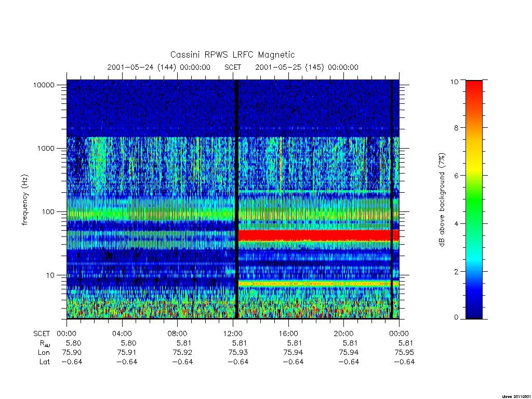Click the 04:00 SCET time label
This screenshot has height=399, width=532.
pyautogui.click(x=122, y=334)
